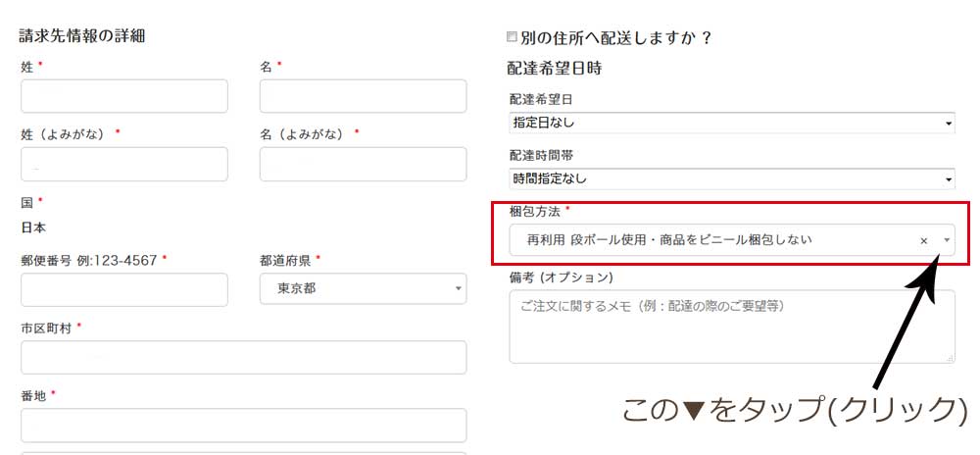Click the 市区町村 text field
The image size is (980, 455).
click(243, 357)
